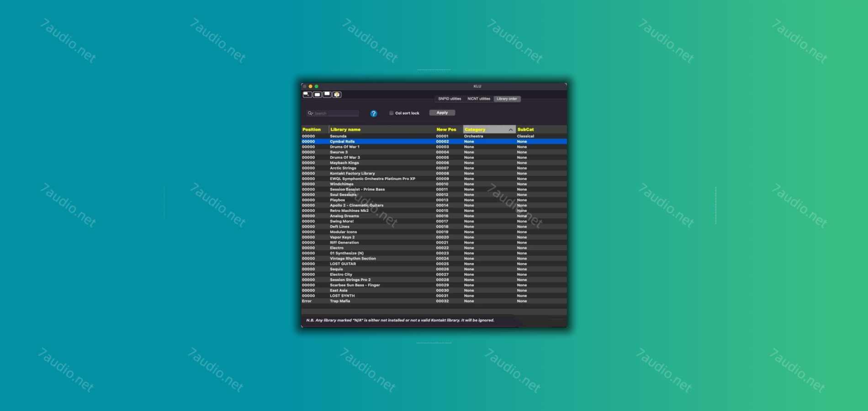Select the Retro Machines Mk2 row
Image resolution: width=868 pixels, height=411 pixels.
[434, 211]
